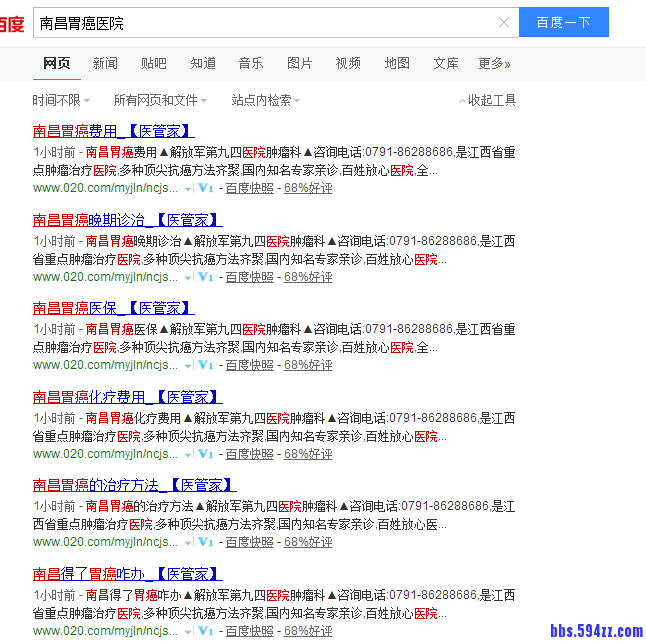The image size is (646, 641).
Task: Open 百度快照 for 南昌胃癌化疗费用 result
Action: point(250,454)
